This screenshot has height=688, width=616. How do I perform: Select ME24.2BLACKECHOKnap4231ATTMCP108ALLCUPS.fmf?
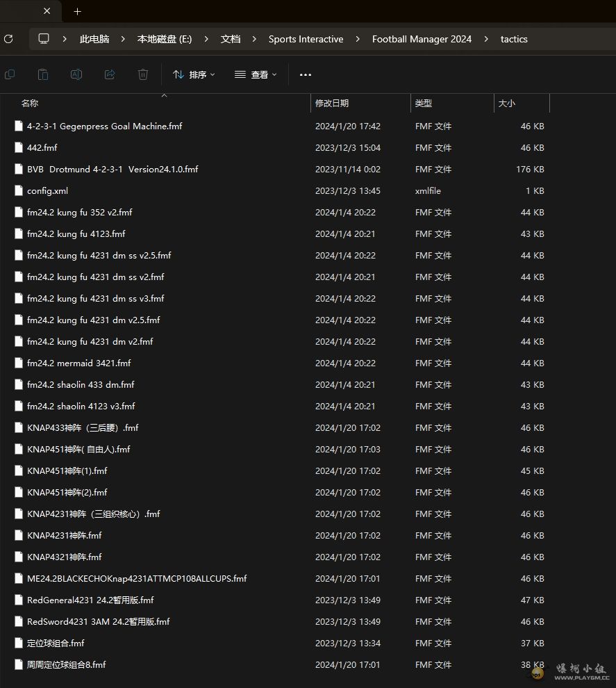coord(137,578)
